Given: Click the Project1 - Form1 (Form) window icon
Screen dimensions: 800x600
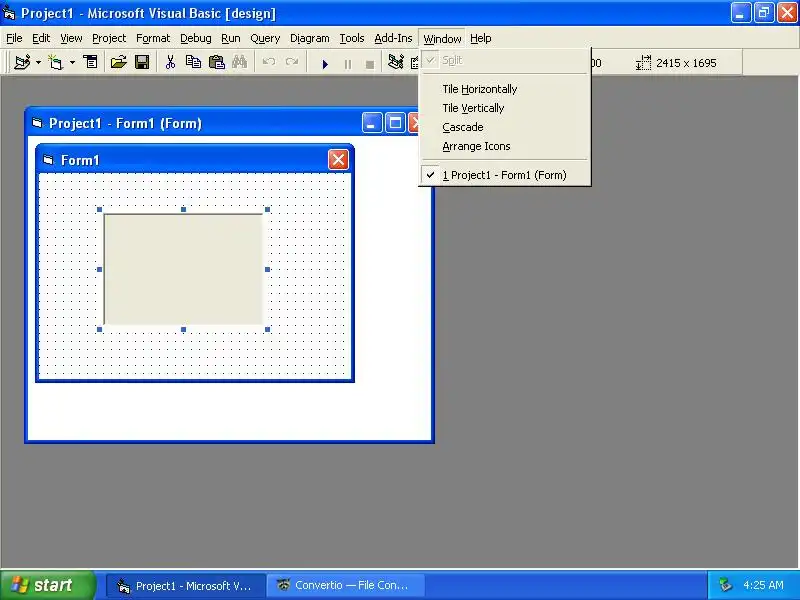Looking at the screenshot, I should 37,123.
